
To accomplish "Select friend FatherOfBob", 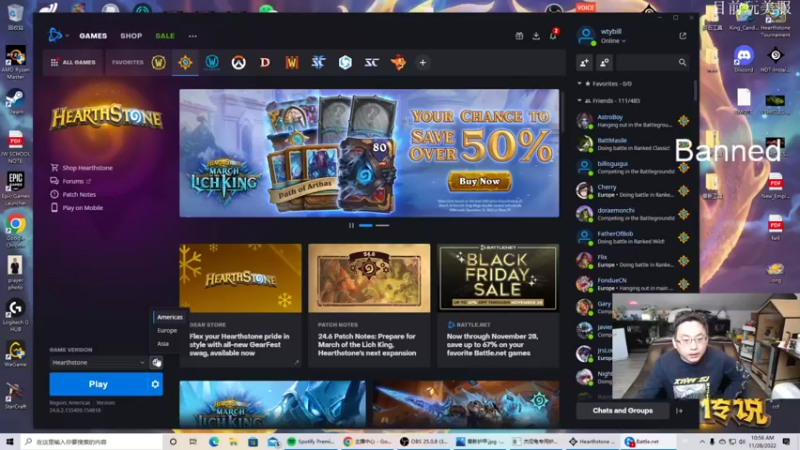I will 633,237.
